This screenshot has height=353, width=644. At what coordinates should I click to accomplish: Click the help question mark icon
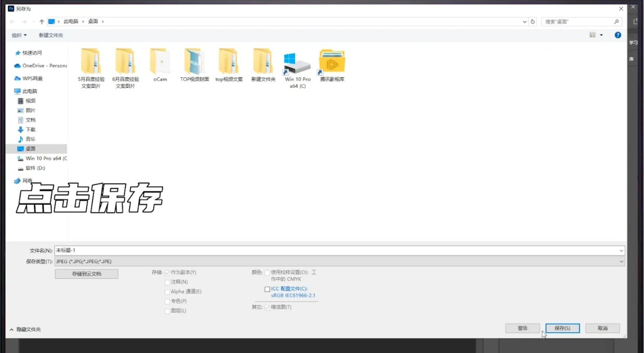pos(617,35)
